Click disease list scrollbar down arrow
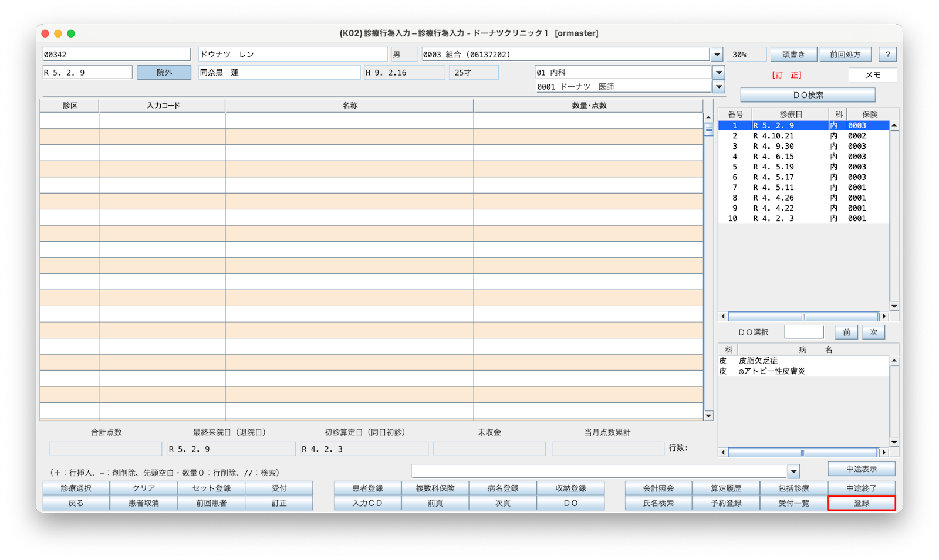The image size is (939, 560). (894, 442)
